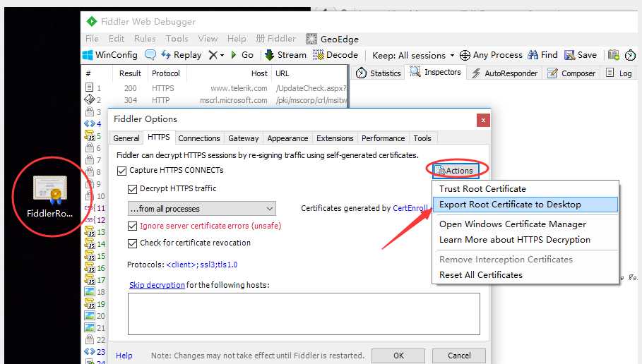The height and width of the screenshot is (364, 642).
Task: Sort sessions by Protocol column header
Action: point(166,73)
